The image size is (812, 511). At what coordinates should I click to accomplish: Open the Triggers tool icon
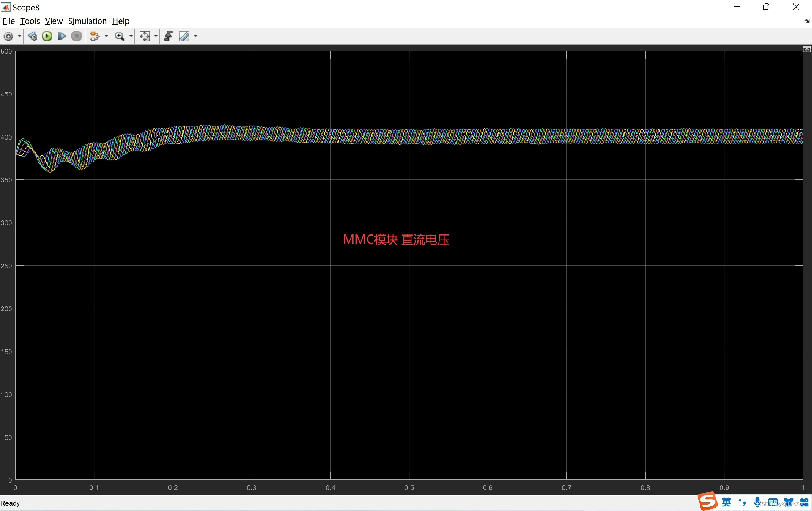168,36
